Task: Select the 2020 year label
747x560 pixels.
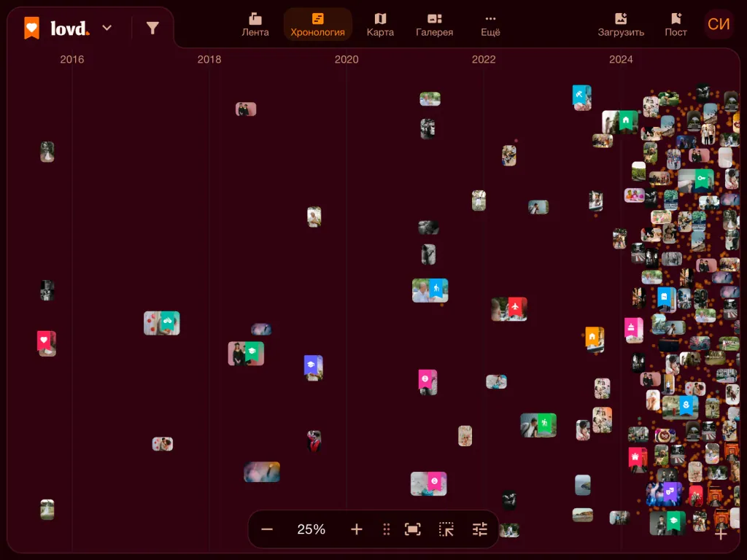Action: (x=347, y=60)
